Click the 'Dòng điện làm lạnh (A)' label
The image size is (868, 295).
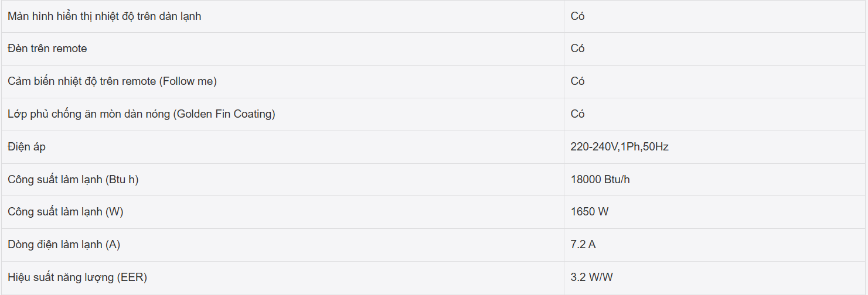tap(64, 245)
